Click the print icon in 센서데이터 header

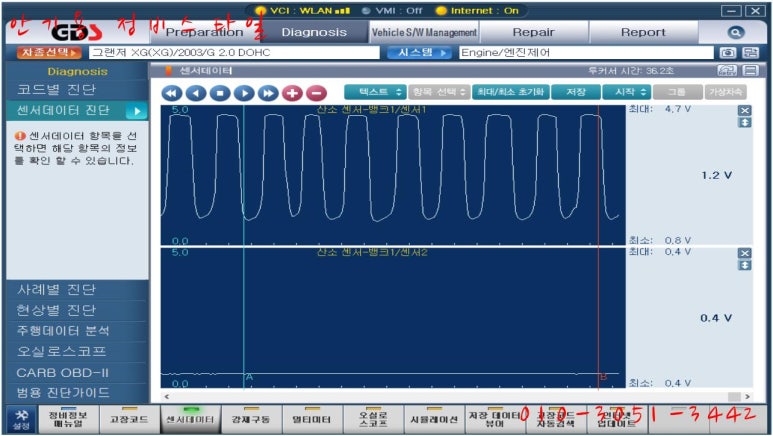(x=727, y=71)
